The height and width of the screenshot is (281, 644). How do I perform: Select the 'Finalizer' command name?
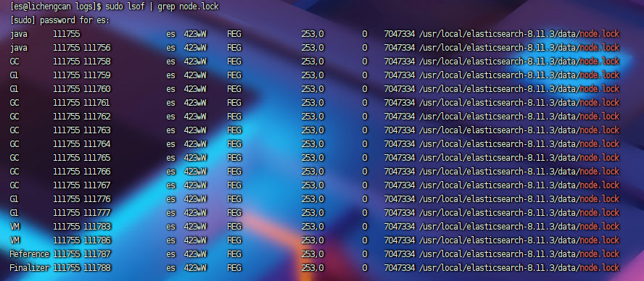click(30, 268)
